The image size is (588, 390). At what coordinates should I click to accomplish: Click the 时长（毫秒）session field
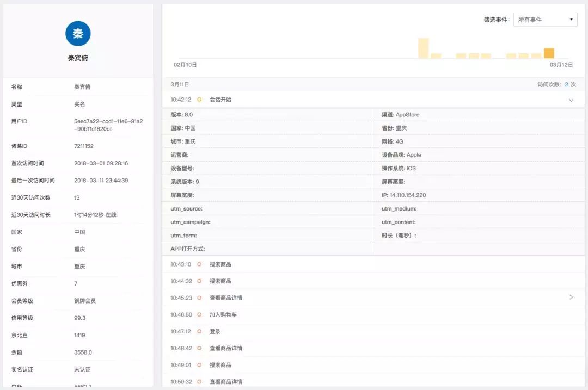(479, 236)
